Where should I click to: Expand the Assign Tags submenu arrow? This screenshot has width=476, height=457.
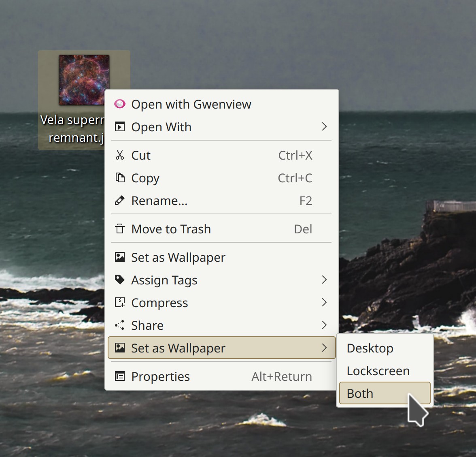(x=324, y=280)
